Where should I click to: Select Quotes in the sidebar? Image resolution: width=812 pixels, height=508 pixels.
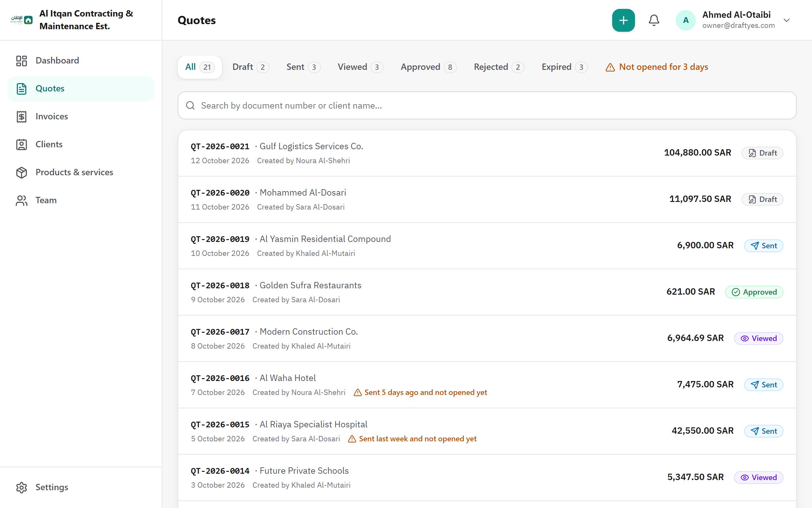coord(81,88)
